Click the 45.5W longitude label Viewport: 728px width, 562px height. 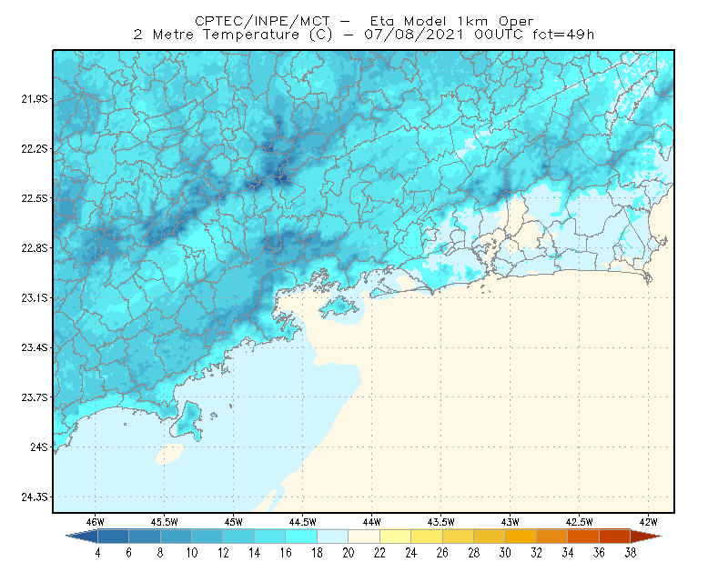click(165, 522)
